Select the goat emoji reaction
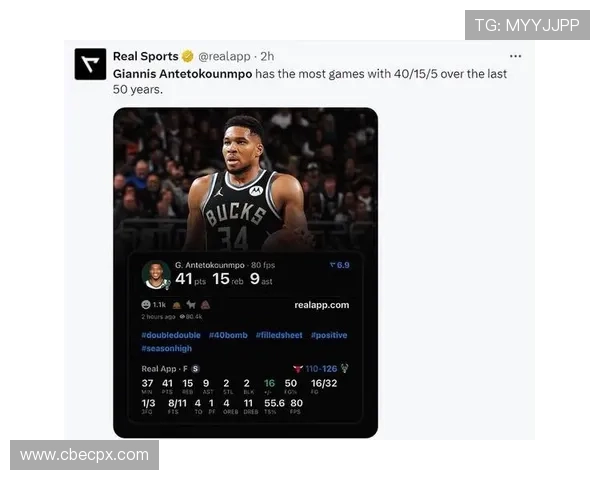This screenshot has width=600, height=480. click(191, 305)
